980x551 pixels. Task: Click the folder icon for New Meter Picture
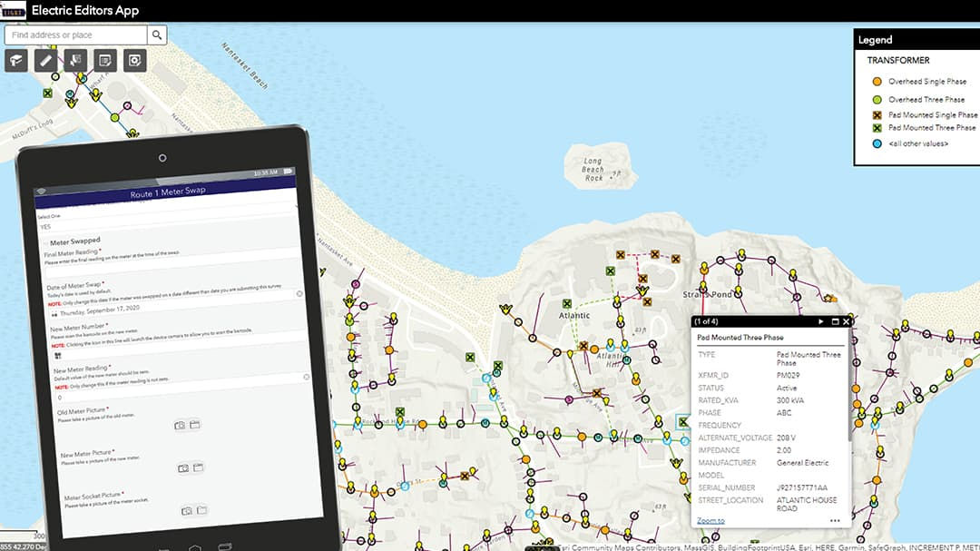(198, 467)
